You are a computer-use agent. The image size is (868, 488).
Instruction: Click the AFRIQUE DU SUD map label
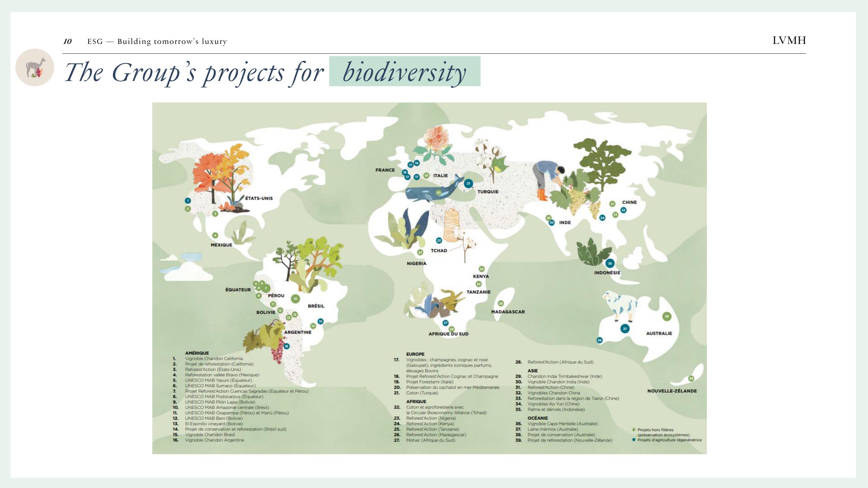[x=448, y=334]
